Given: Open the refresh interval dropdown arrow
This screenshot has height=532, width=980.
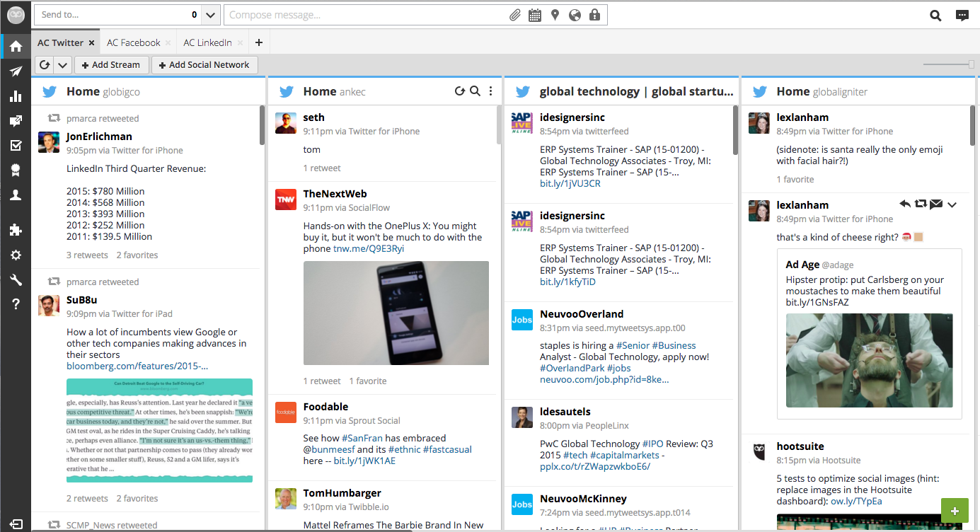Looking at the screenshot, I should pyautogui.click(x=62, y=65).
